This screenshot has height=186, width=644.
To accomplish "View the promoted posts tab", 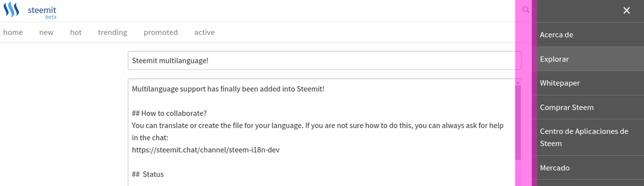I will pos(160,32).
